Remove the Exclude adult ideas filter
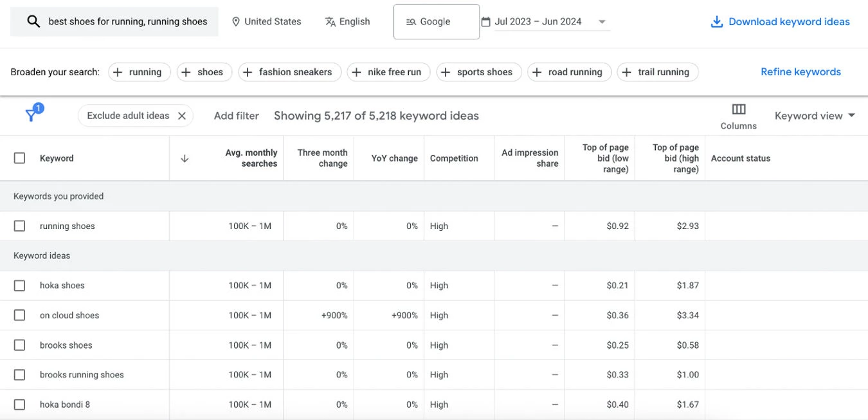This screenshot has width=868, height=420. (x=182, y=116)
